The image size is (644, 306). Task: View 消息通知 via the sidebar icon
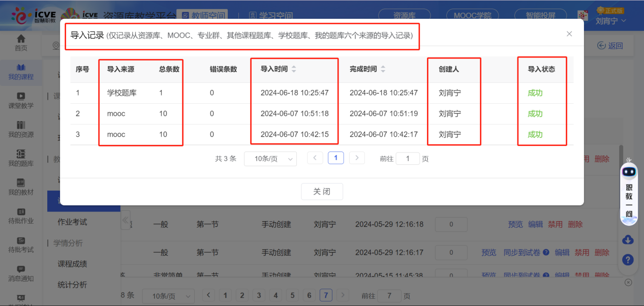coord(20,274)
